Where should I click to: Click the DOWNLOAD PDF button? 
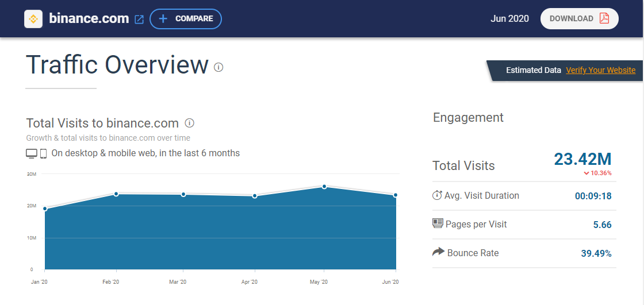(x=579, y=18)
